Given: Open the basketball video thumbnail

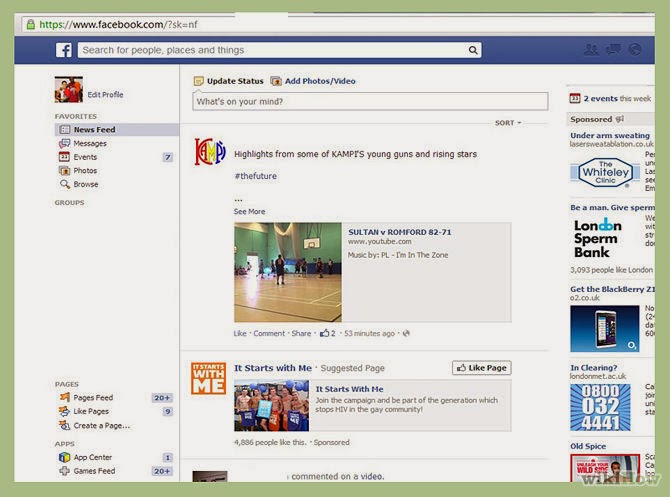Looking at the screenshot, I should (x=288, y=272).
